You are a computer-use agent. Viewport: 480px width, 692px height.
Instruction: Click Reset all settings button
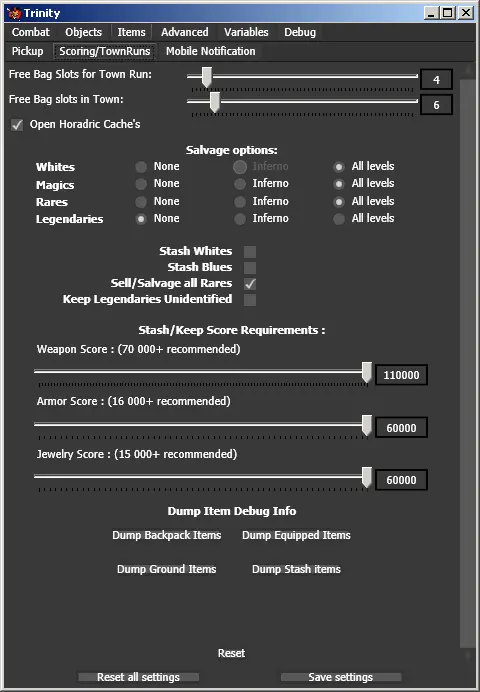point(139,677)
